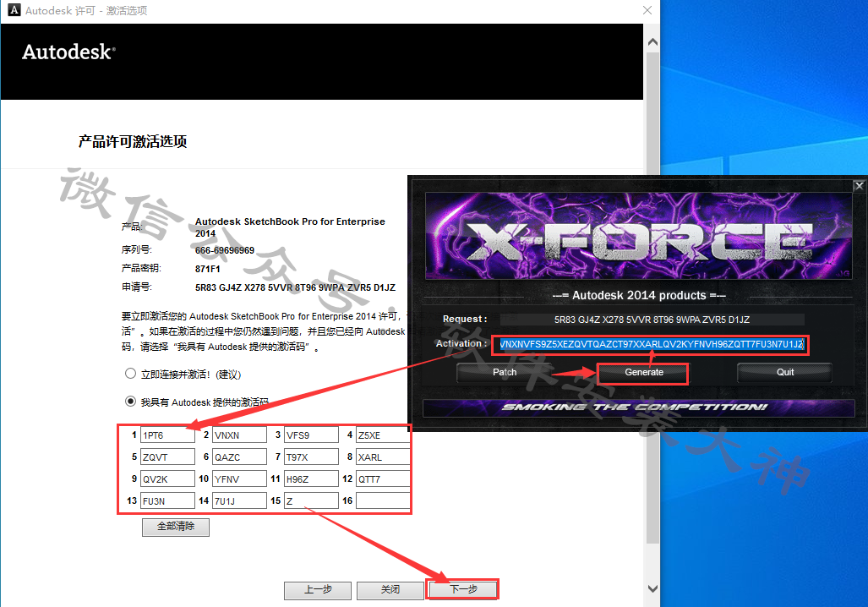The image size is (868, 607).
Task: Click the X-Force banner image
Action: 638,235
